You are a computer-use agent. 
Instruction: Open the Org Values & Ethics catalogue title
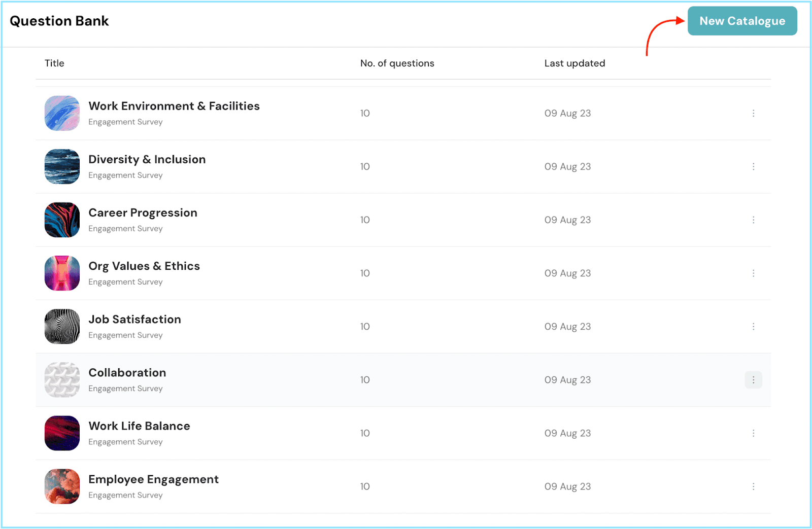click(x=144, y=266)
